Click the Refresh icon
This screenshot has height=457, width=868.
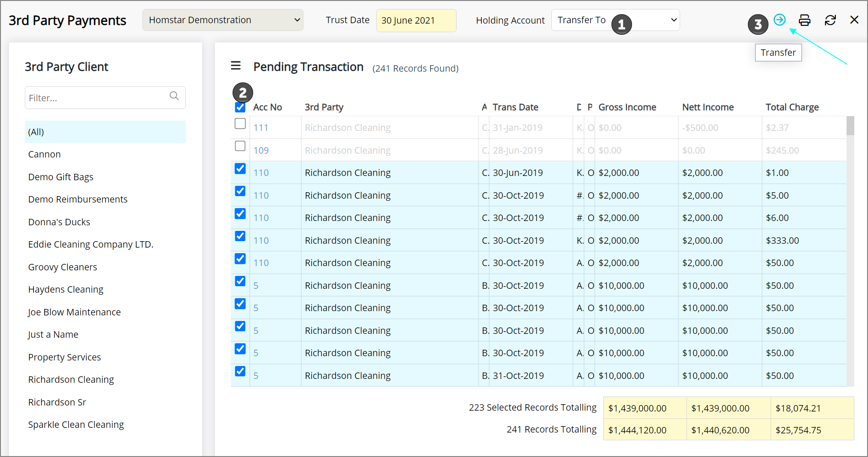(x=830, y=20)
